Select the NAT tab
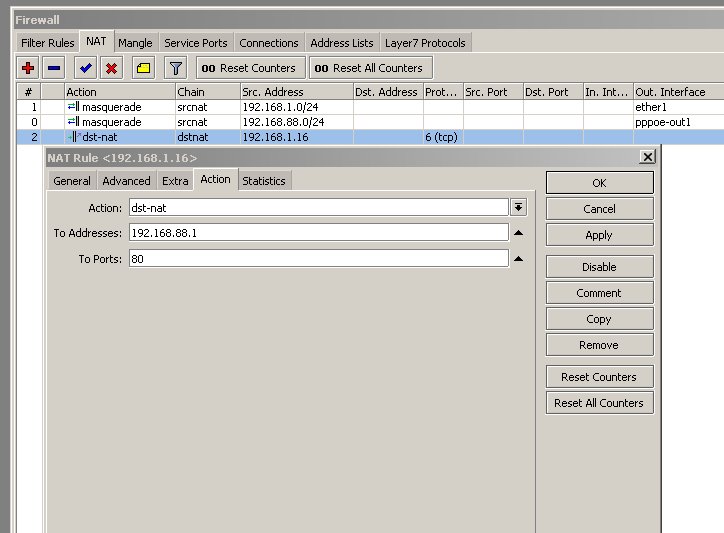This screenshot has height=533, width=724. [96, 42]
